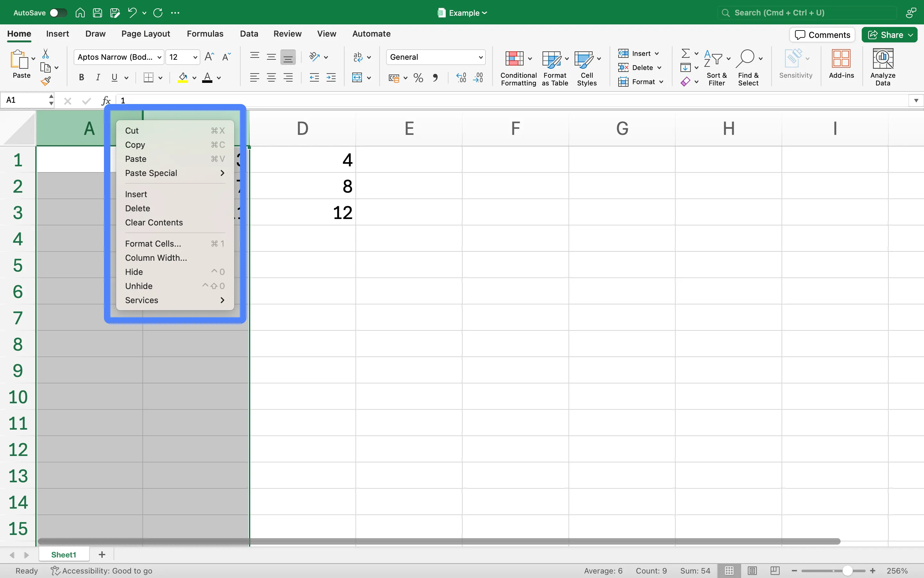Toggle the AutoSave switch
This screenshot has height=578, width=924.
pos(58,13)
